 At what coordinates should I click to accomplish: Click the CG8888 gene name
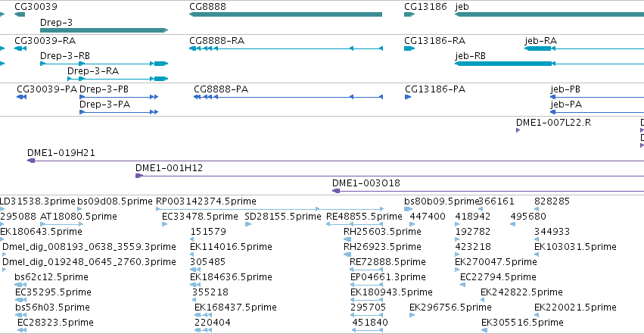(208, 7)
